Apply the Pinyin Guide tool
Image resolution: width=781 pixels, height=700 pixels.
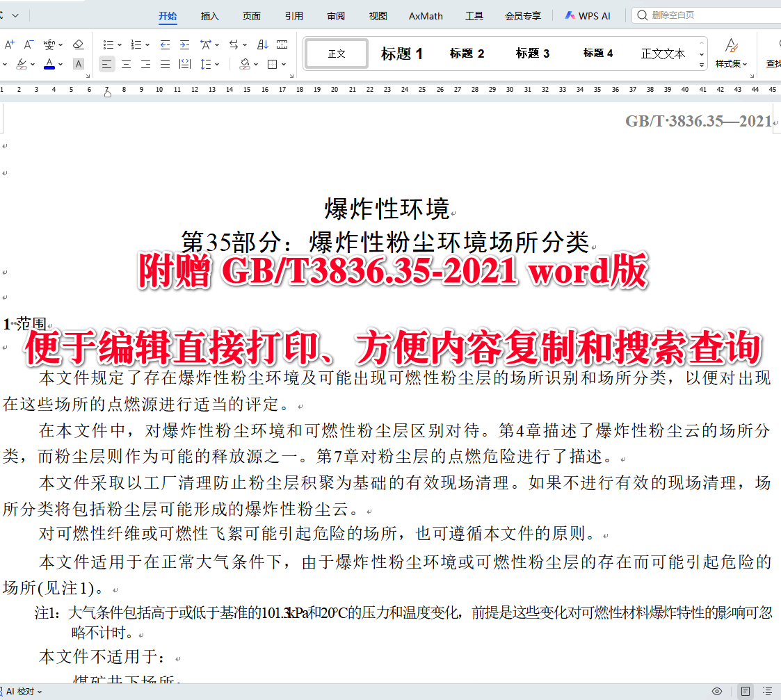(x=50, y=44)
